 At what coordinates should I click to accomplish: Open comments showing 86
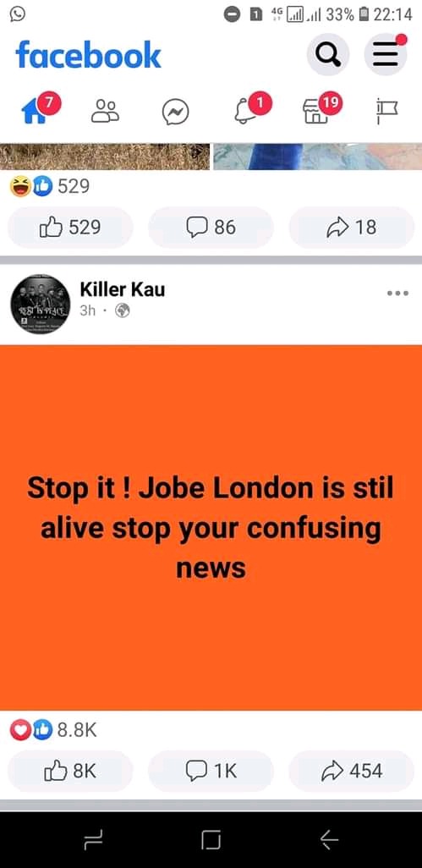coord(211,227)
